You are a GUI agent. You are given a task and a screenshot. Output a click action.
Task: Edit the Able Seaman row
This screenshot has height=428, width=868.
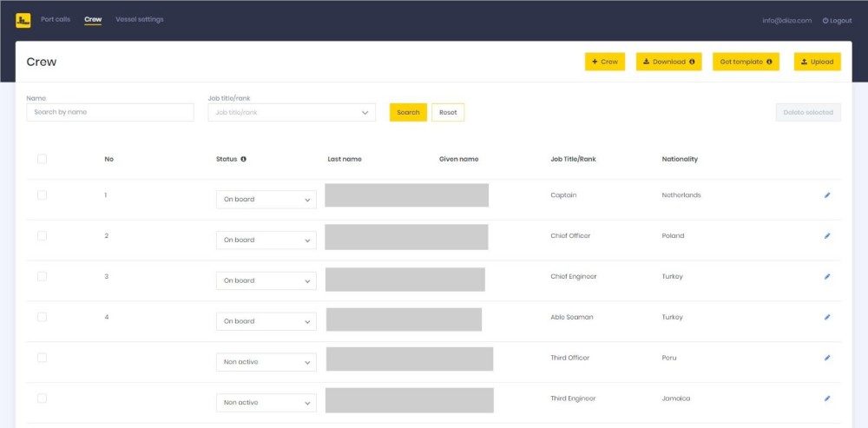pos(826,318)
